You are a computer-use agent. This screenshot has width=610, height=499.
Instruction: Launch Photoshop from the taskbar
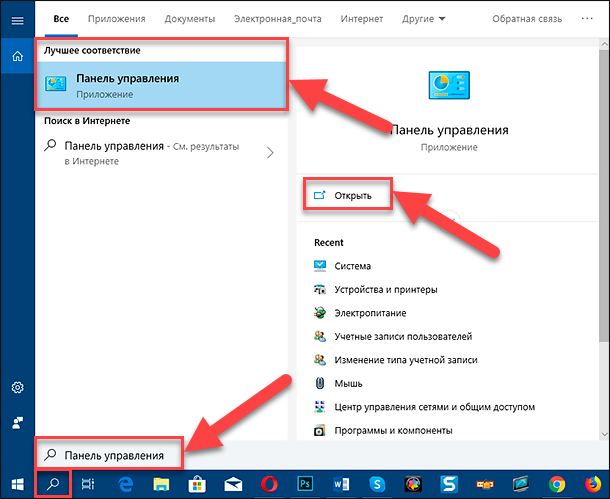(x=305, y=484)
